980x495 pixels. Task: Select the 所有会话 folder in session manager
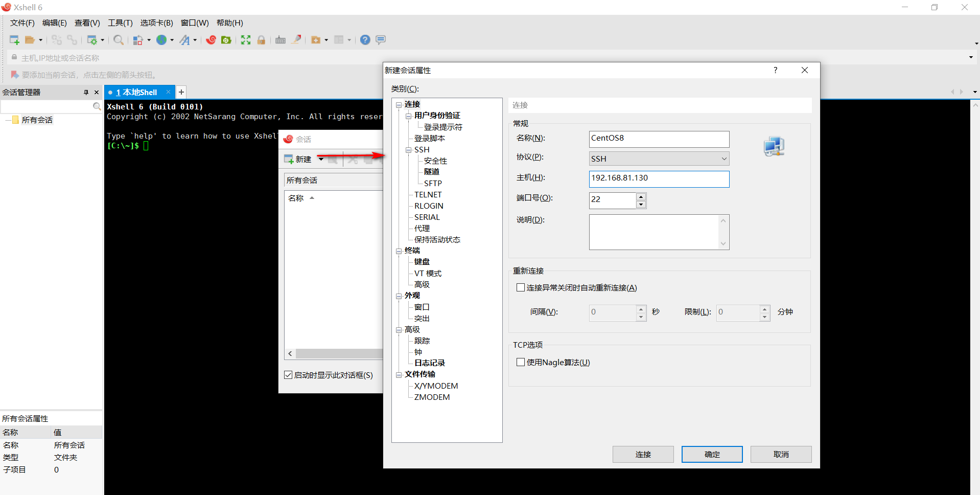(x=37, y=120)
